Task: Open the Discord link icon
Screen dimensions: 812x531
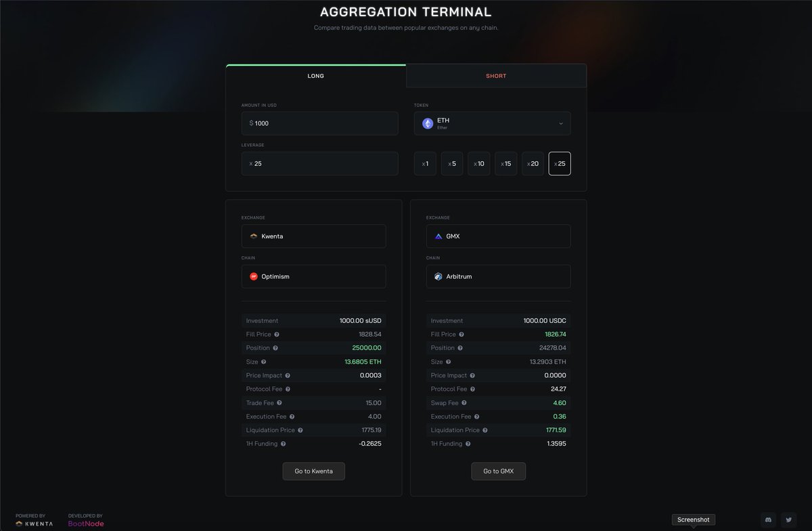Action: point(769,520)
